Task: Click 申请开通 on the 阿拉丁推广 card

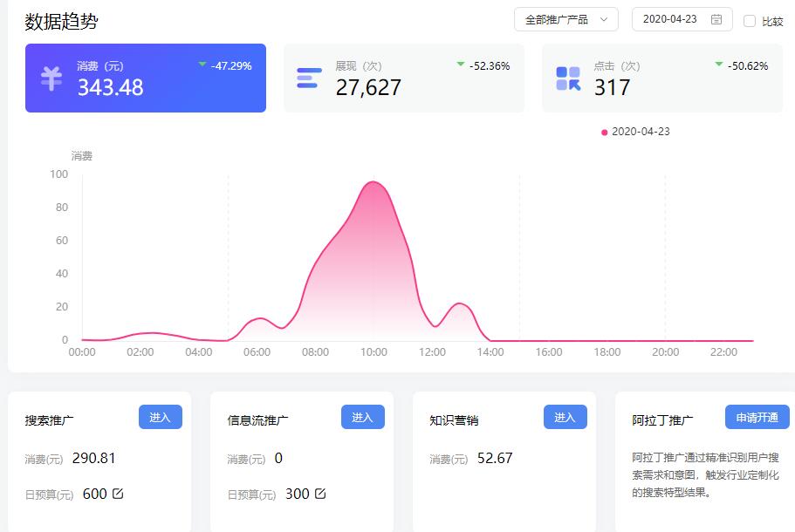Action: click(x=755, y=417)
